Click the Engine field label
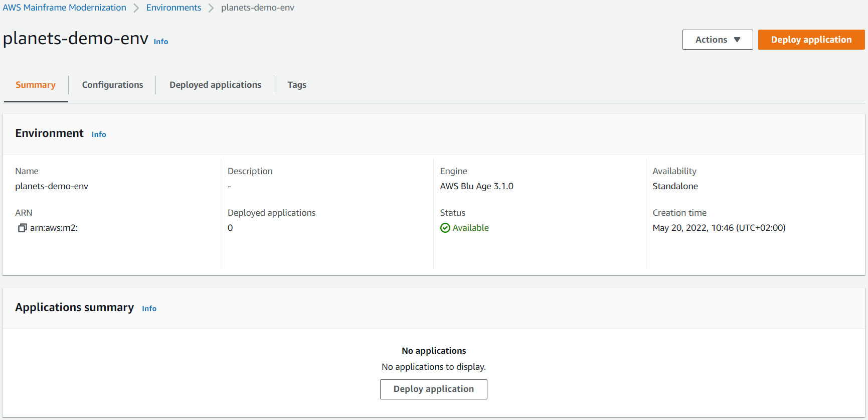This screenshot has width=868, height=420. tap(454, 171)
